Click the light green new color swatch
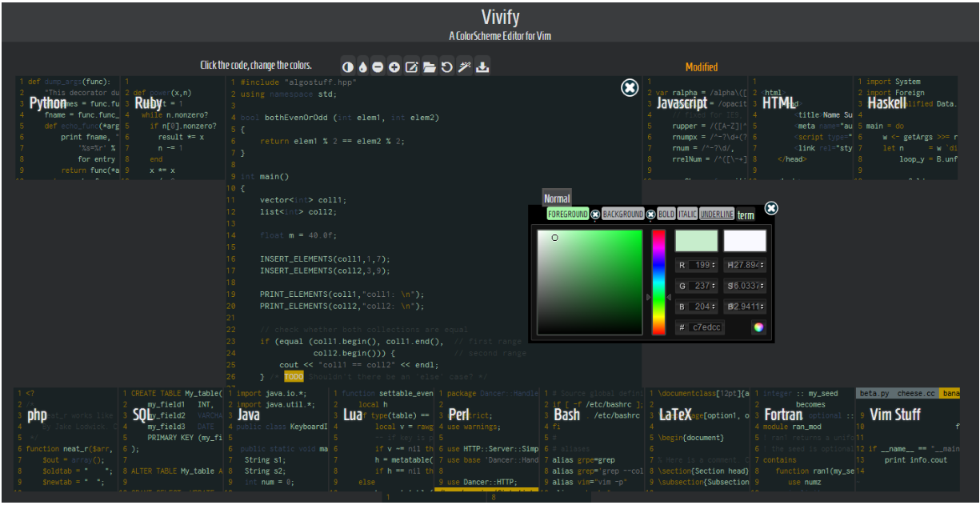This screenshot has width=980, height=505. click(697, 241)
